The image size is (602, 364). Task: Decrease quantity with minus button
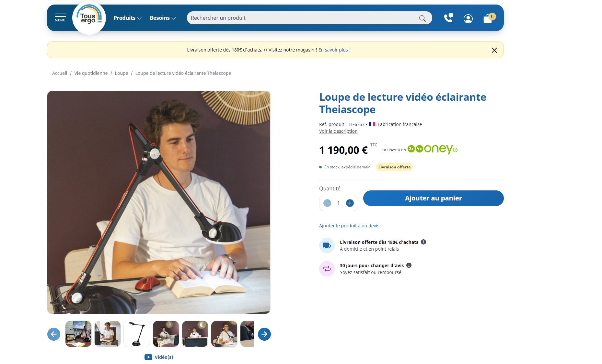327,203
